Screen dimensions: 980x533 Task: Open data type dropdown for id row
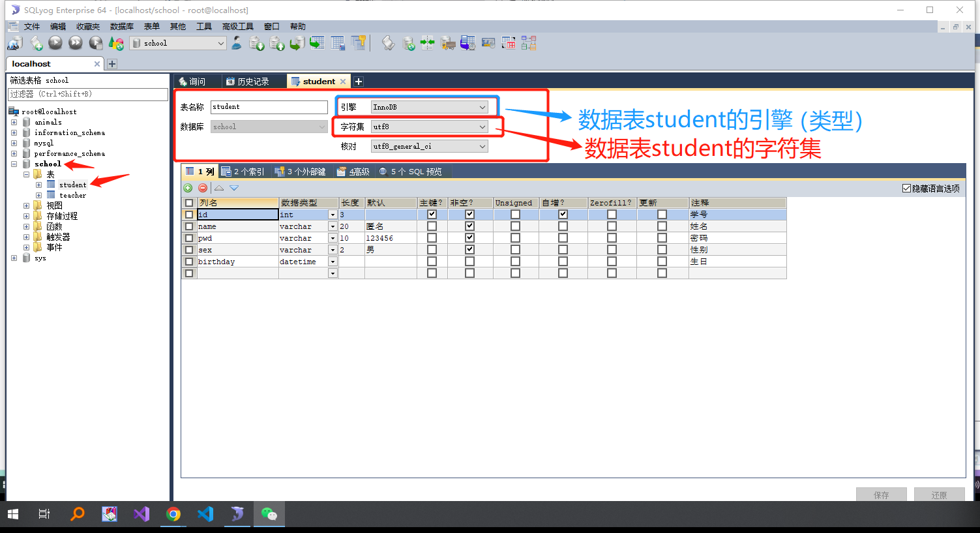tap(333, 215)
